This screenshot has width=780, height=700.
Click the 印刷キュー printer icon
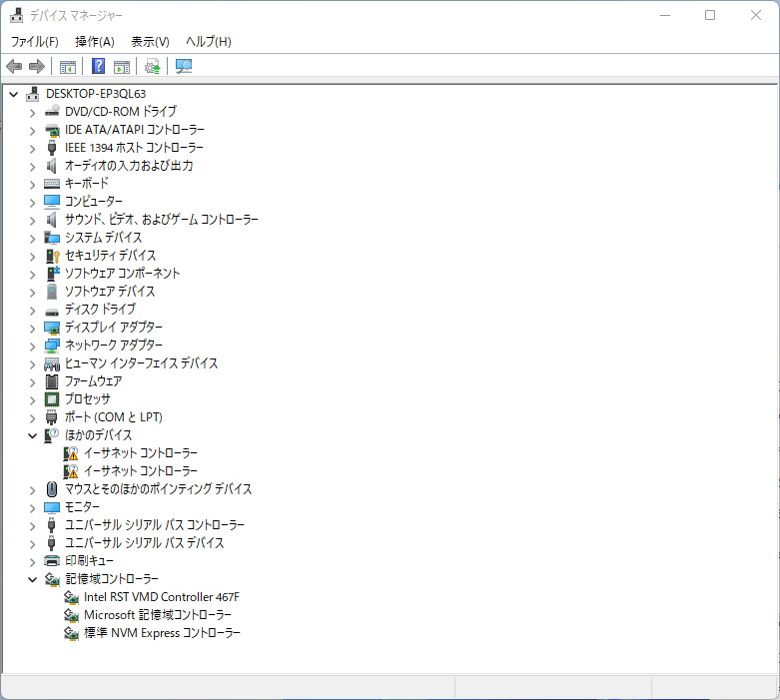[x=52, y=561]
